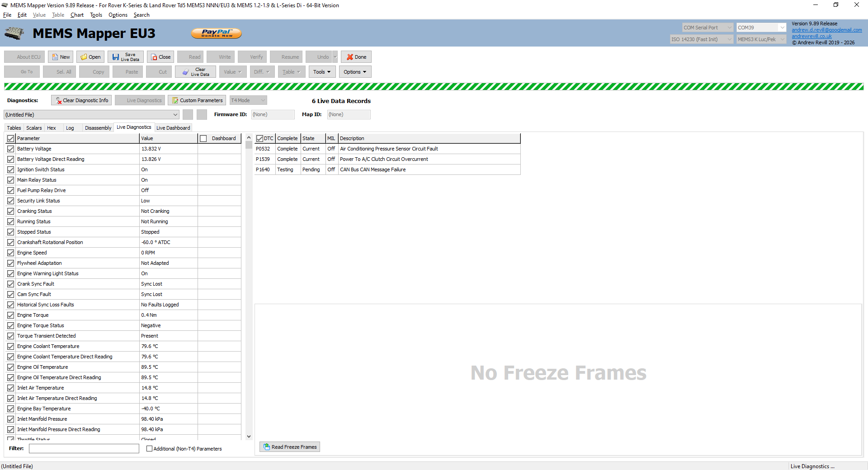
Task: Open Custom Parameters editor
Action: click(197, 100)
